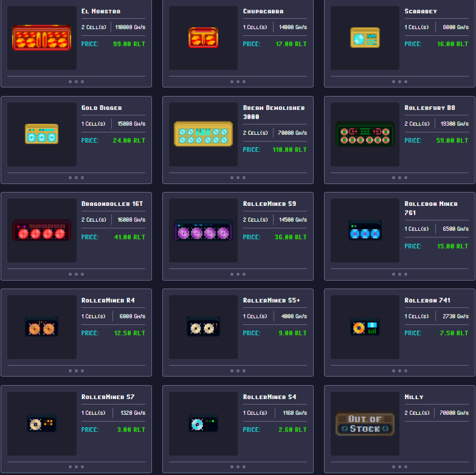Image resolution: width=476 pixels, height=475 pixels.
Task: Click the Milly Out of Stock image
Action: coord(365,424)
